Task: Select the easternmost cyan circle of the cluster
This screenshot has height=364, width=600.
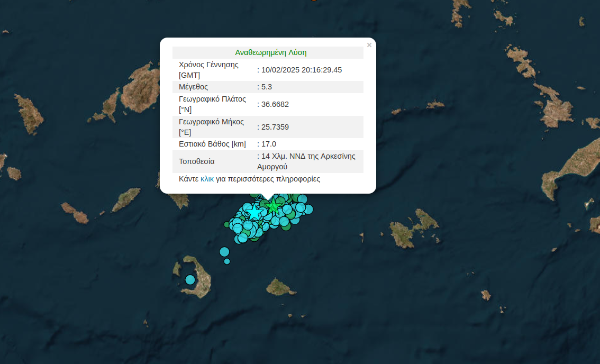Action: click(309, 210)
